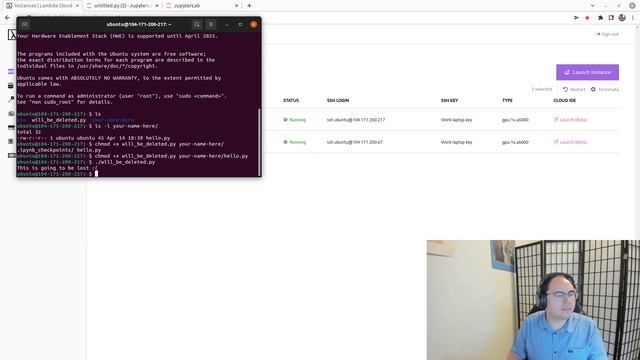This screenshot has height=360, width=640.
Task: Restart the selected instances
Action: point(574,89)
